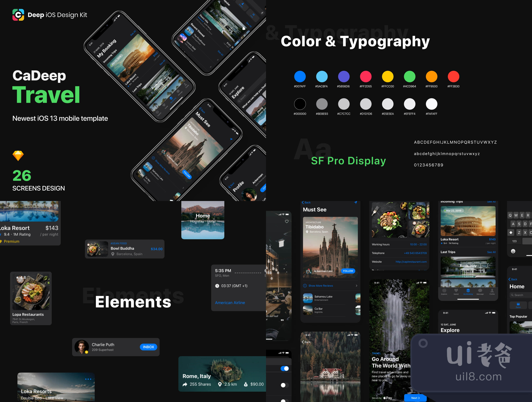Open the Saved tab in the tab bar
This screenshot has height=402, width=532.
pyautogui.click(x=456, y=292)
